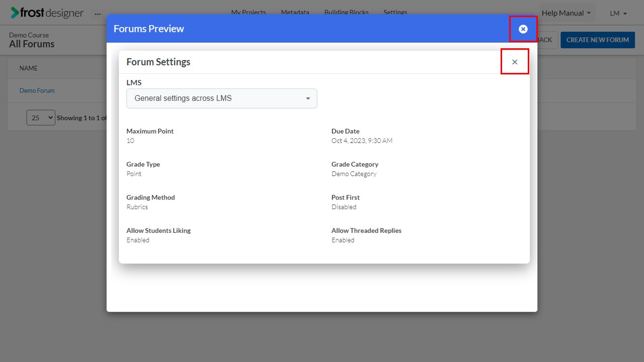Image resolution: width=644 pixels, height=362 pixels.
Task: Click the NAME column header
Action: pyautogui.click(x=29, y=68)
